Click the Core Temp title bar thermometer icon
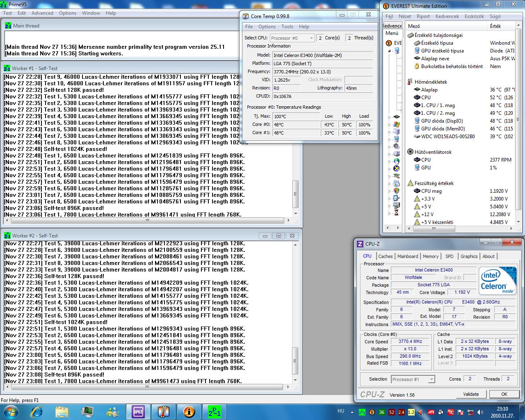Image resolution: width=525 pixels, height=420 pixels. point(246,16)
